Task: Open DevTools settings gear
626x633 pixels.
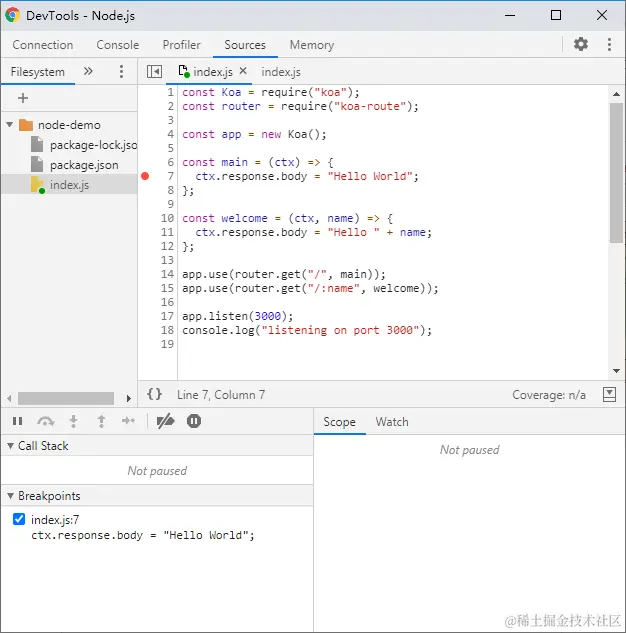Action: [580, 44]
